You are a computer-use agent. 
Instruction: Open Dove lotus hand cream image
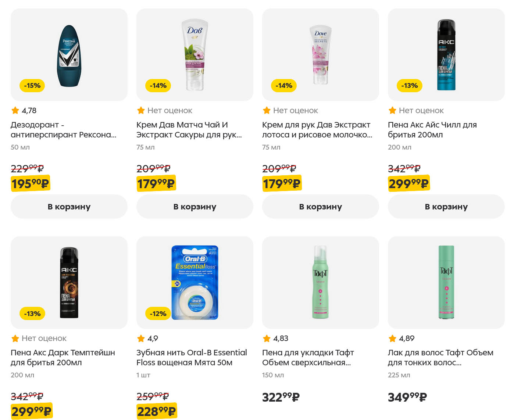click(320, 55)
